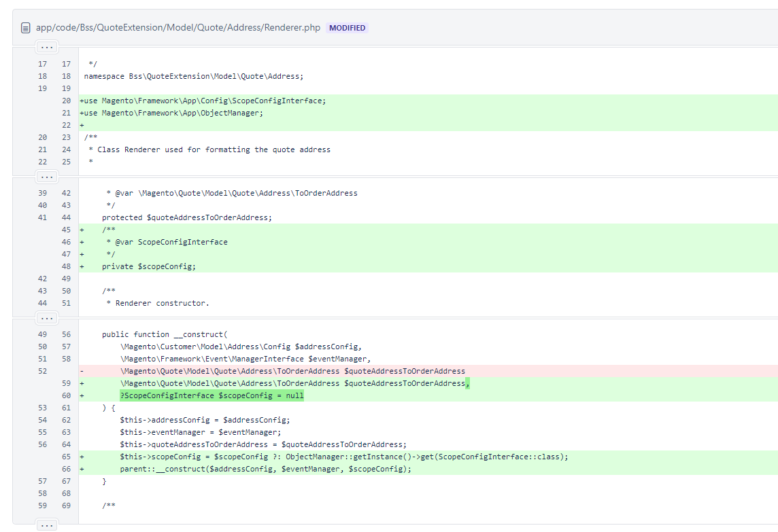Viewport: 778px width, 532px height.
Task: Open the app/code/Bss/QuoteExtension/Model/Quote/Address/Renderer.php file path
Action: (178, 28)
